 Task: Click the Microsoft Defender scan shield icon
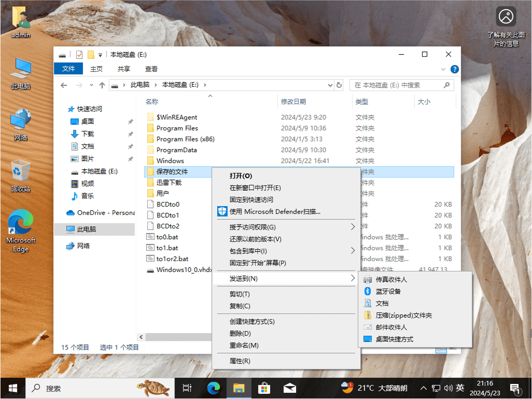coord(222,211)
